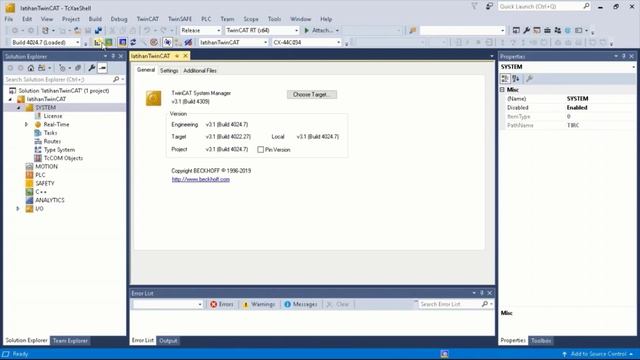Click the Reload Devices icon
Viewport: 640px width, 360px height.
pos(133,42)
